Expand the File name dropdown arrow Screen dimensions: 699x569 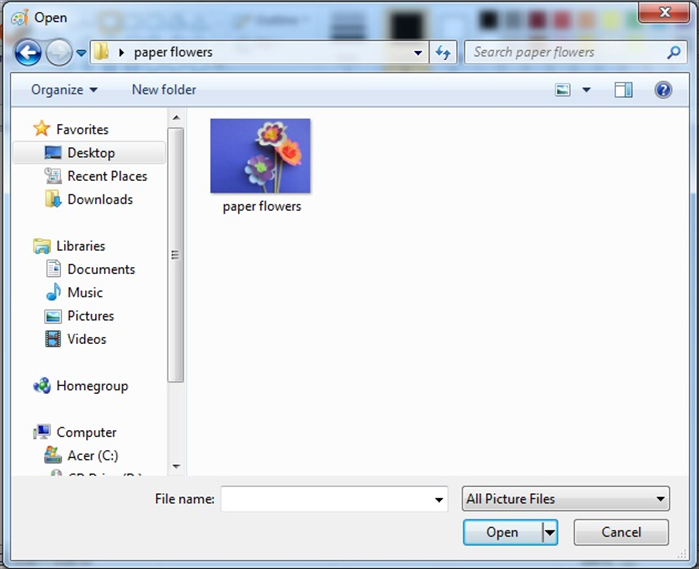pyautogui.click(x=439, y=499)
